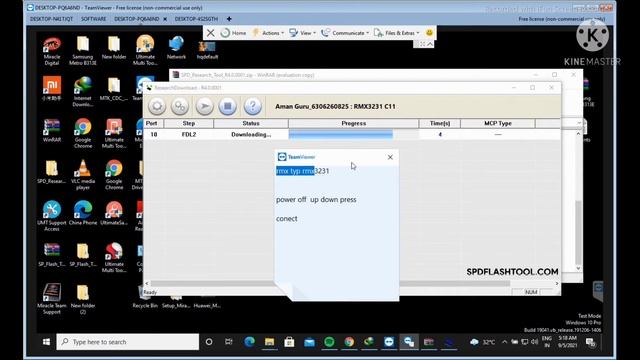Click the Type here to search box
The image size is (640, 360).
tap(128, 342)
